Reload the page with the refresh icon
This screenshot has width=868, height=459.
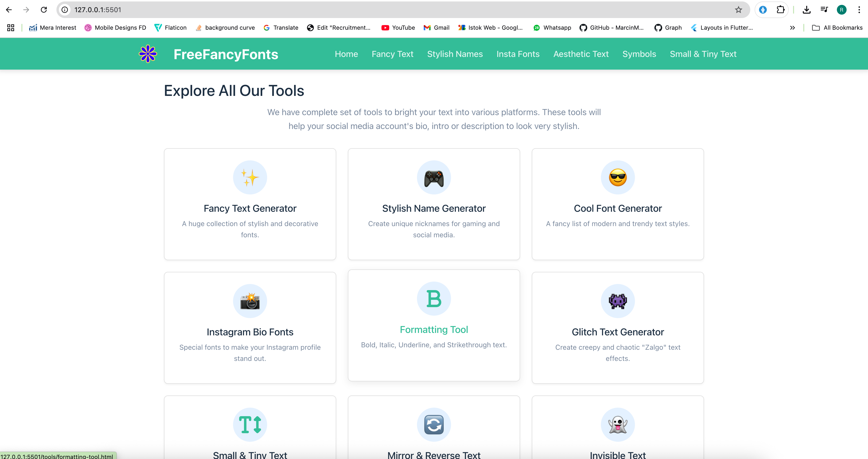click(44, 10)
